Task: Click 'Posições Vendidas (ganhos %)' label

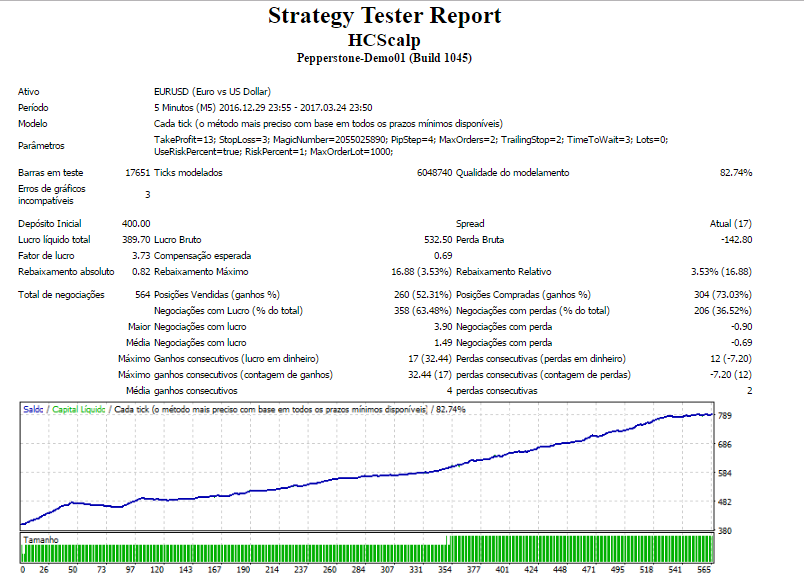Action: coord(217,295)
